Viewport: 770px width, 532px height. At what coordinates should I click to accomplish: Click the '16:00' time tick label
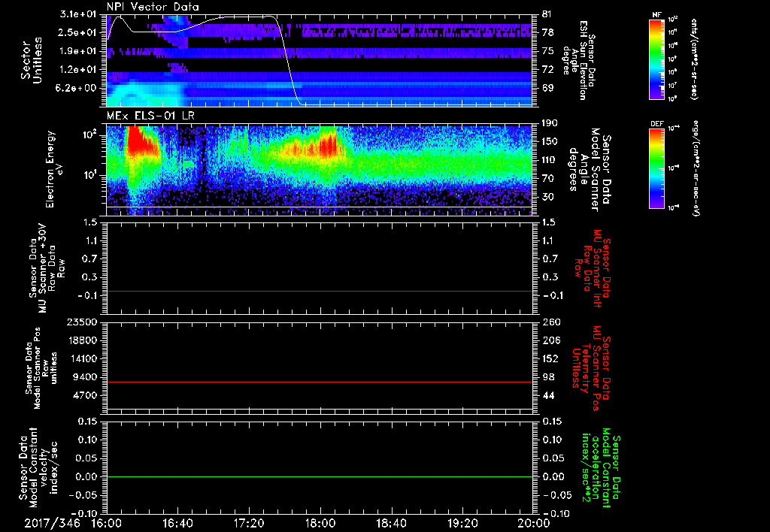(107, 524)
